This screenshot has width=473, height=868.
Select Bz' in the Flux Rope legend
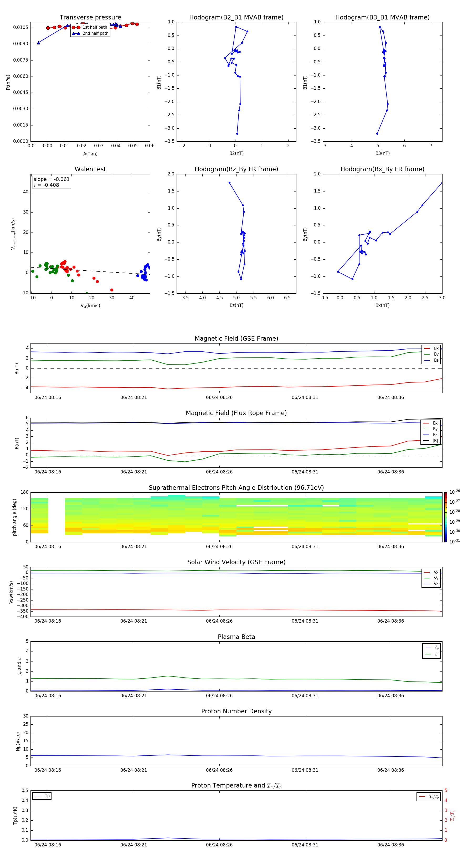click(x=431, y=435)
